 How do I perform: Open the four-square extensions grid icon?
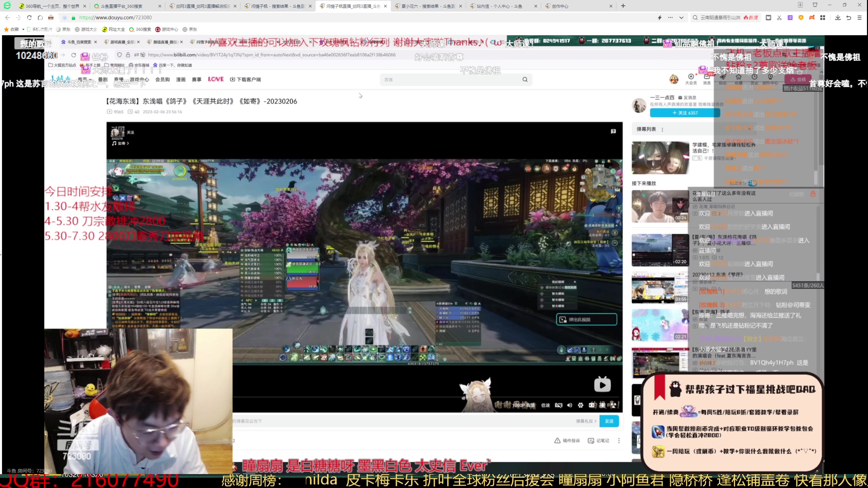click(x=823, y=18)
